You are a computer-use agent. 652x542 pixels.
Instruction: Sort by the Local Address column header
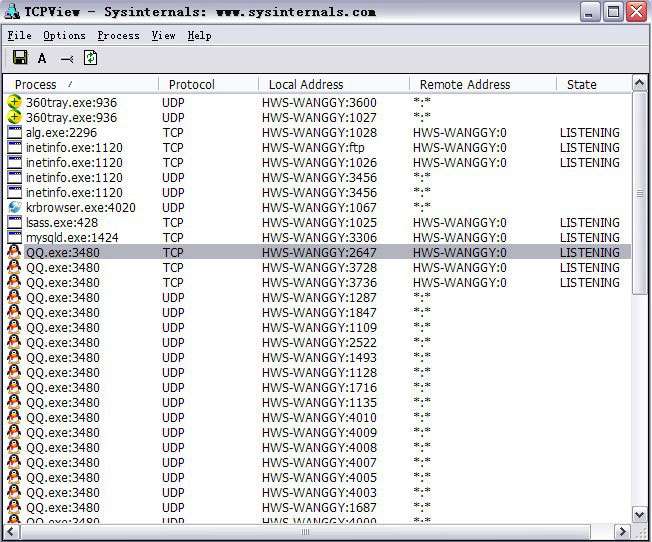(334, 84)
